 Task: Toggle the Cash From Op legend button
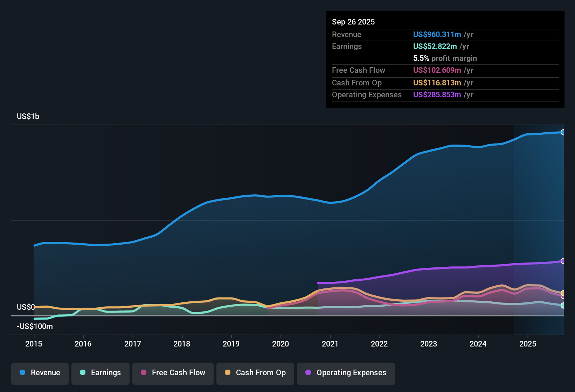point(255,373)
